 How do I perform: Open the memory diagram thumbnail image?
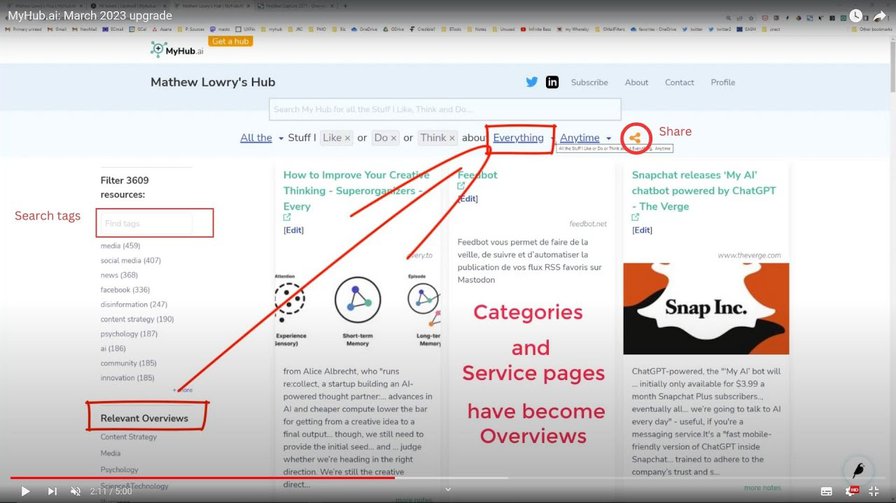click(358, 310)
